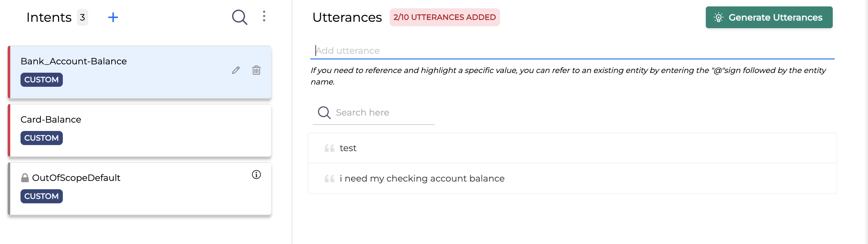This screenshot has height=244, width=868.
Task: Click the quote icon beside checking account utterance
Action: [329, 178]
